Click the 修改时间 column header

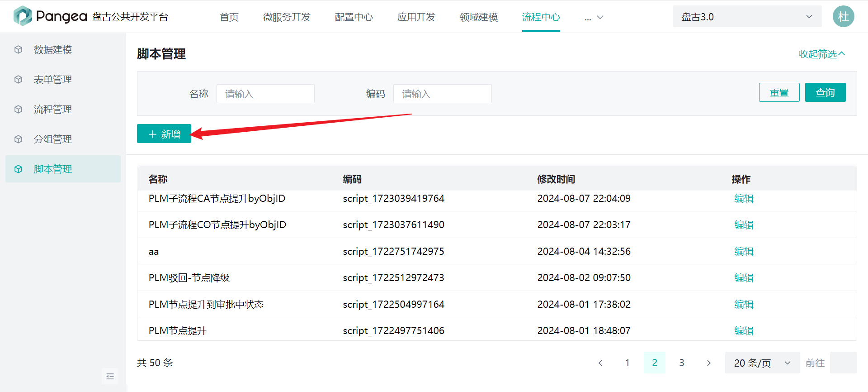tap(556, 179)
